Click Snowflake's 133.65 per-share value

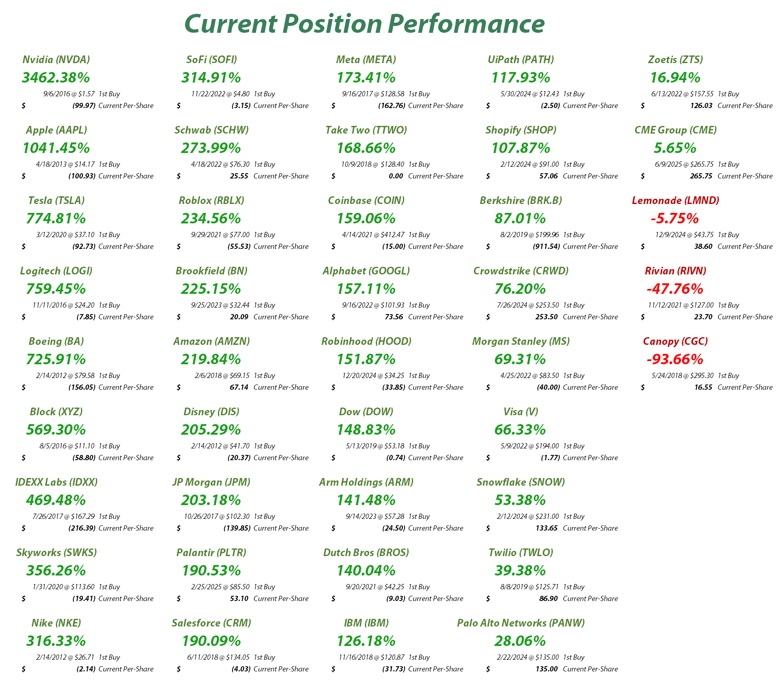point(546,528)
